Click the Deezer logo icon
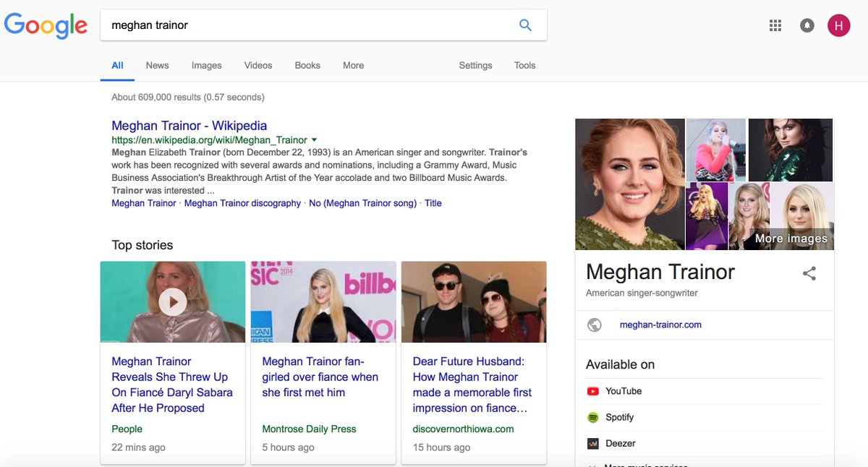The height and width of the screenshot is (467, 868). point(593,443)
